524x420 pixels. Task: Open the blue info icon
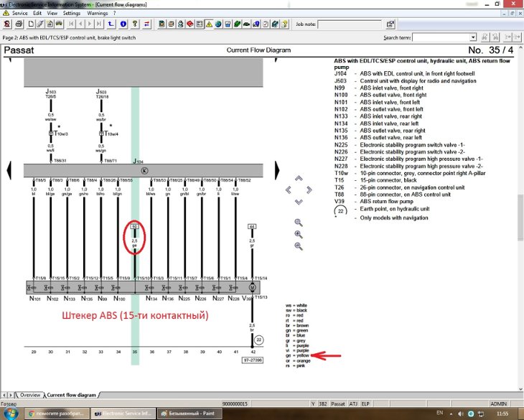point(123,24)
